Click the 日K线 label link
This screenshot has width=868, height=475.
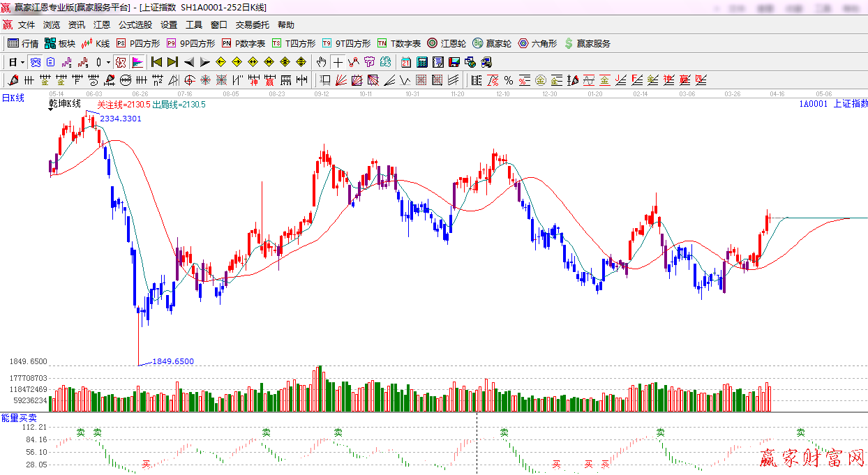coord(13,98)
